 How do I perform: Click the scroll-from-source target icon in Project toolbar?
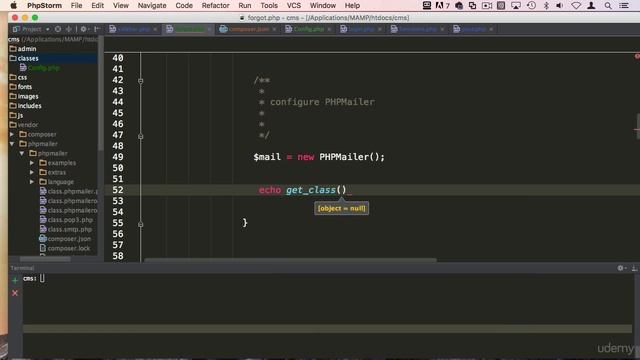click(x=58, y=29)
